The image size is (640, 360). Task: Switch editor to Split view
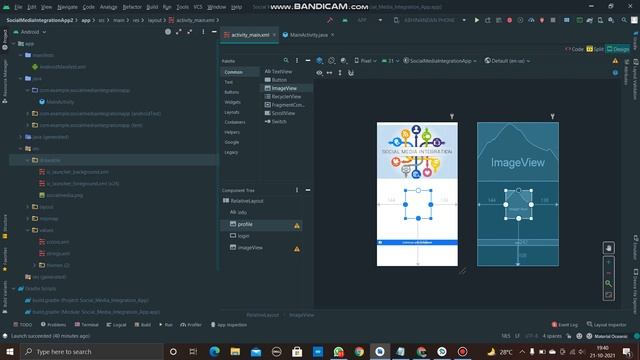(595, 49)
